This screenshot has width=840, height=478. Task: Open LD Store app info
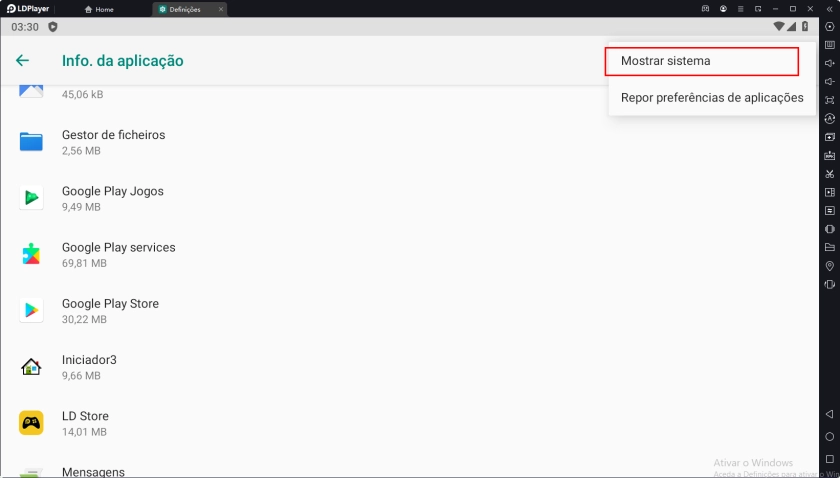pyautogui.click(x=409, y=423)
